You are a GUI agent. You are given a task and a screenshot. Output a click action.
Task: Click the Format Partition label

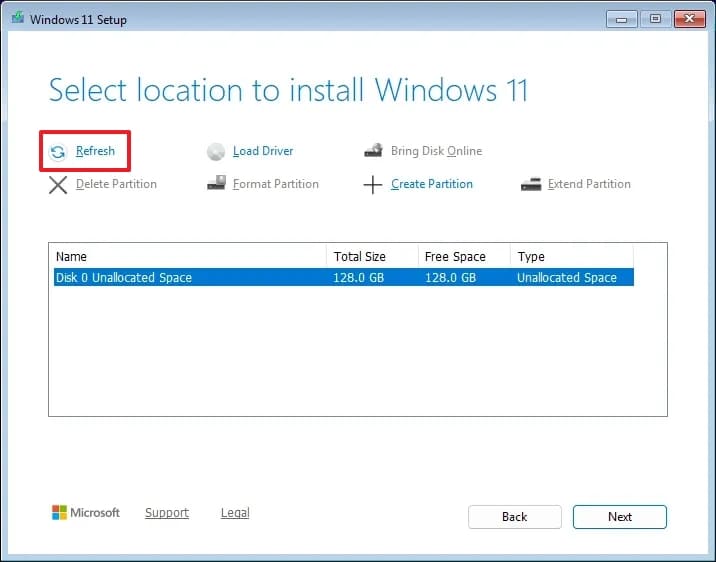coord(275,184)
